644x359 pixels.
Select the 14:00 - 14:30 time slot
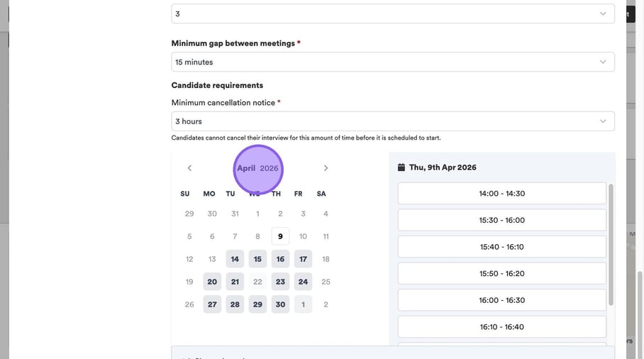point(501,194)
